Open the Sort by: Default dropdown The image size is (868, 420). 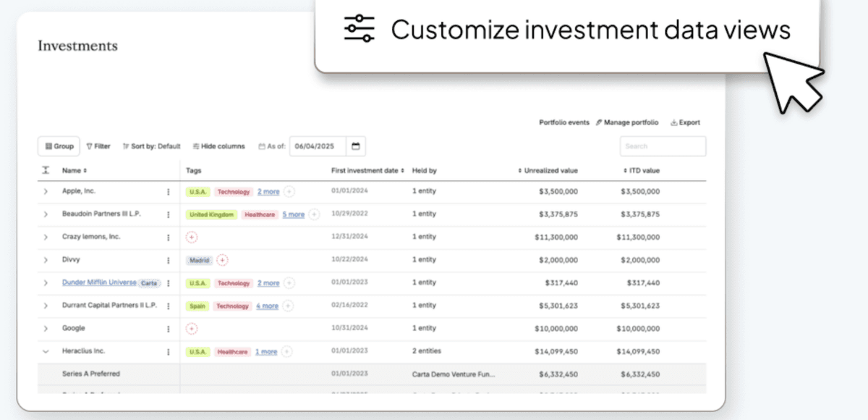152,146
